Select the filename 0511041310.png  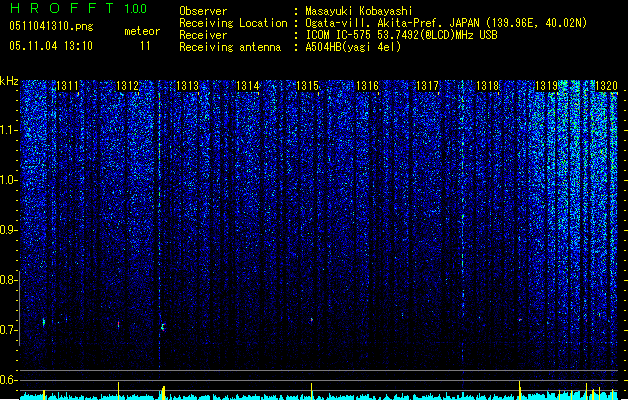[51, 26]
